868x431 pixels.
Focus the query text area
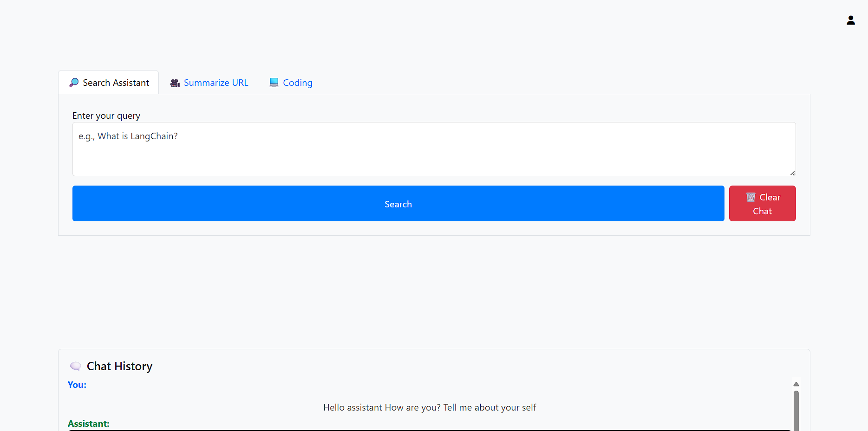434,149
